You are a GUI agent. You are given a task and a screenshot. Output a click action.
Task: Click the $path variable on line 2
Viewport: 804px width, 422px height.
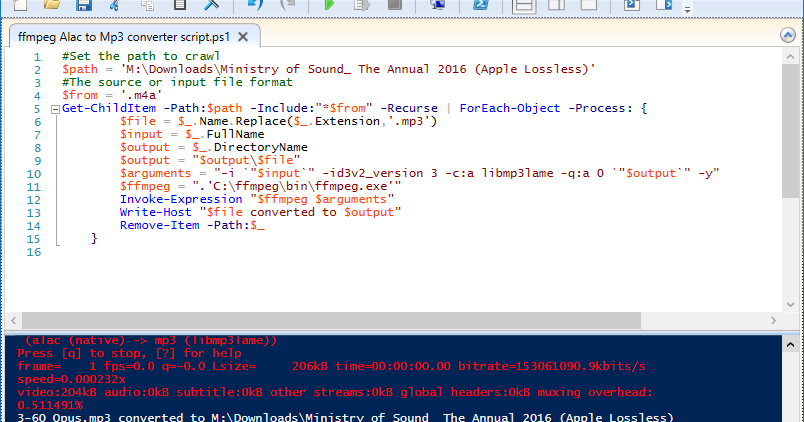[x=80, y=69]
